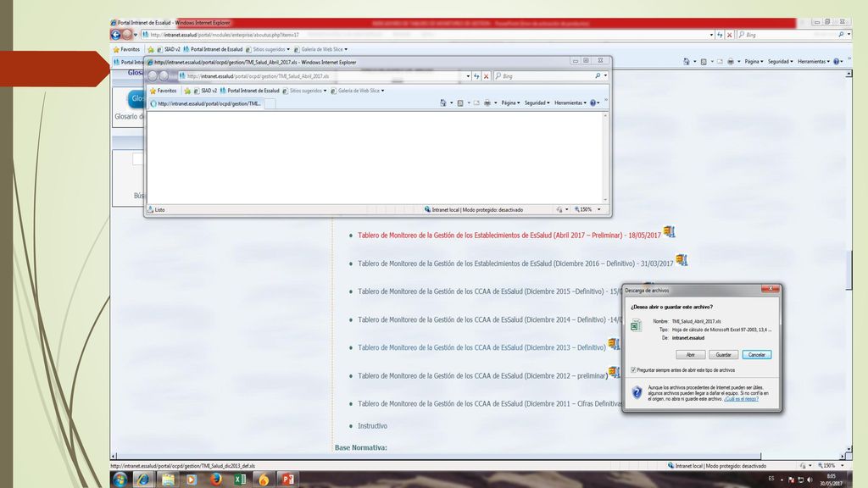Screen dimensions: 868x488
Task: Open Página menu in popup window command bar
Action: point(510,103)
